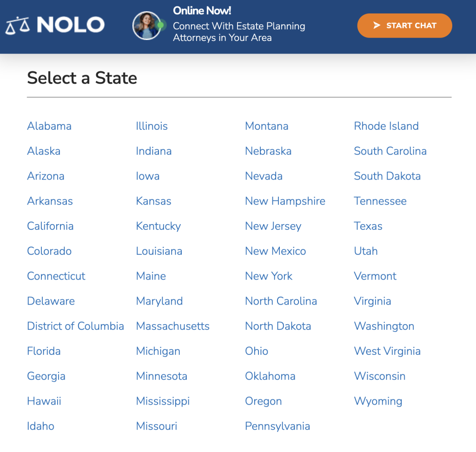Click the Nolo wordmark in the header
The height and width of the screenshot is (452, 476).
[x=71, y=25]
